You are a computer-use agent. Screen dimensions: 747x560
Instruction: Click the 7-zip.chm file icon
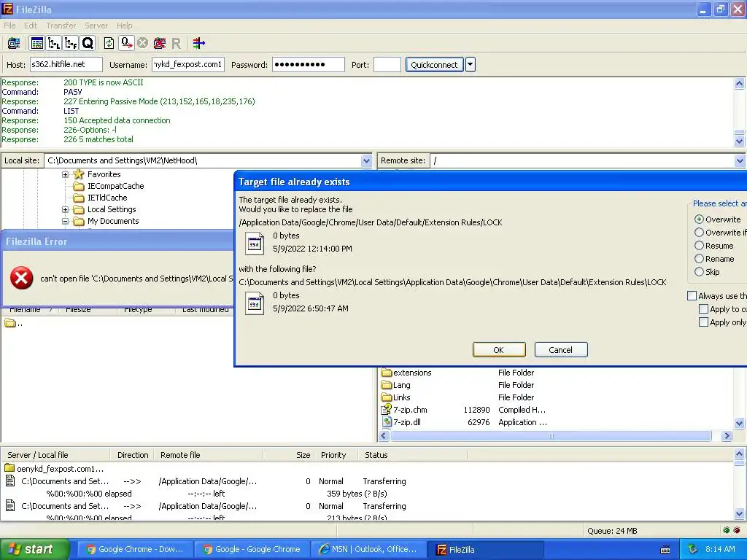(x=387, y=410)
